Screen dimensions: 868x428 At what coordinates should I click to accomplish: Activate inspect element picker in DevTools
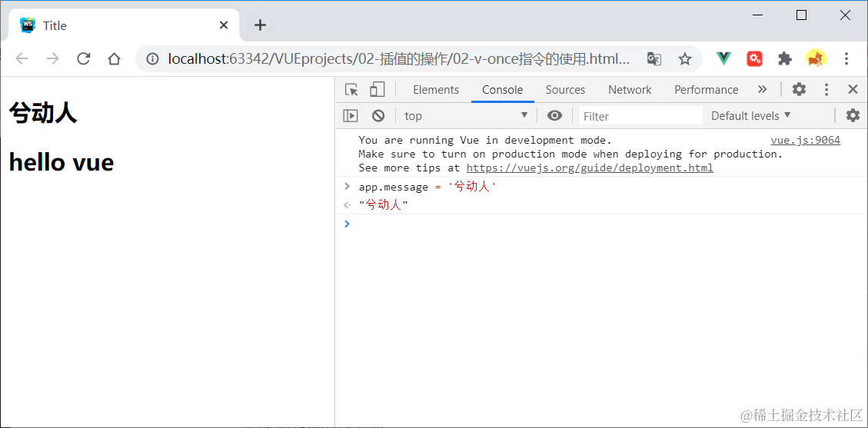[351, 90]
